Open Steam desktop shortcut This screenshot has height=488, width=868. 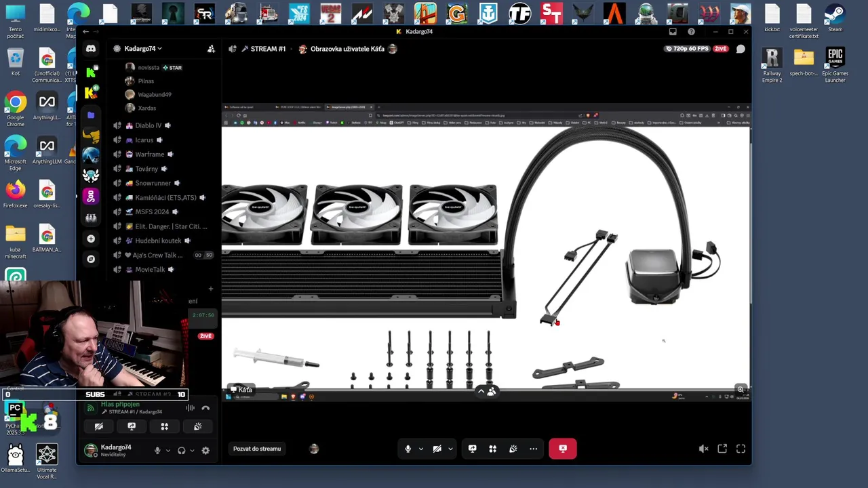coord(835,18)
